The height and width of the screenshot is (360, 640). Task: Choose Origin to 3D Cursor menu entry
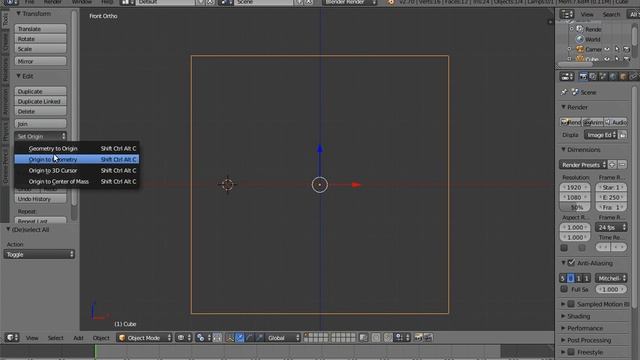click(x=77, y=170)
